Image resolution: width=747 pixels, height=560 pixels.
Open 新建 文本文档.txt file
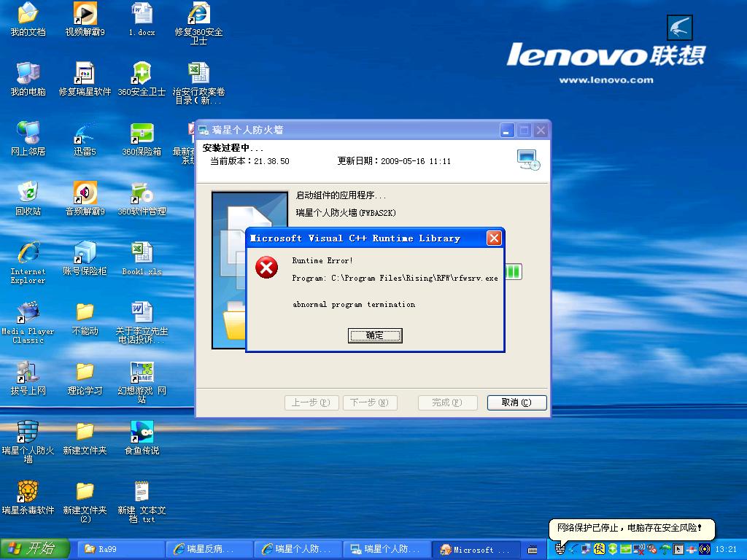point(142,502)
